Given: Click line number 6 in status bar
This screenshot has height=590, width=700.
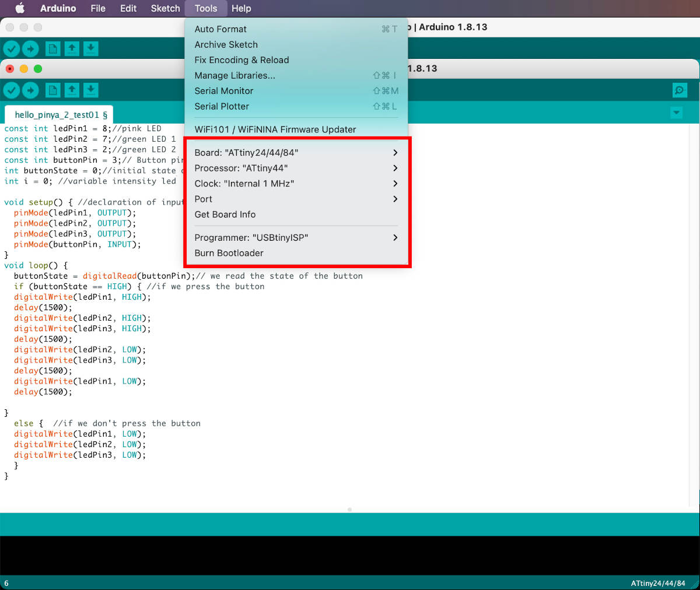Looking at the screenshot, I should [6, 583].
